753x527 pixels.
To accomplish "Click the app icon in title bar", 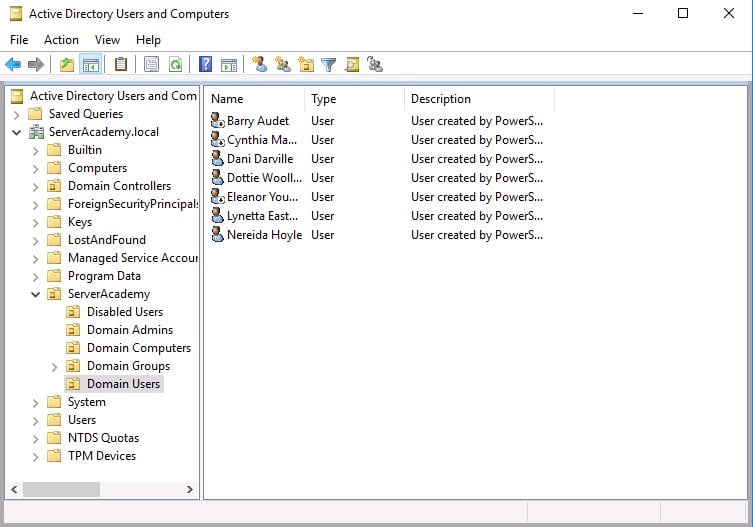I will point(16,14).
